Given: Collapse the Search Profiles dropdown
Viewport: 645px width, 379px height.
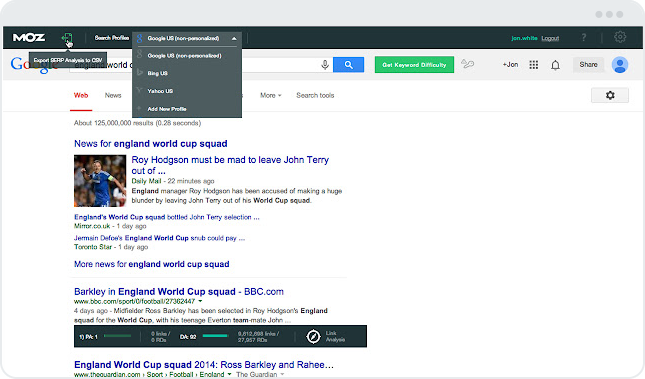Looking at the screenshot, I should tap(234, 38).
